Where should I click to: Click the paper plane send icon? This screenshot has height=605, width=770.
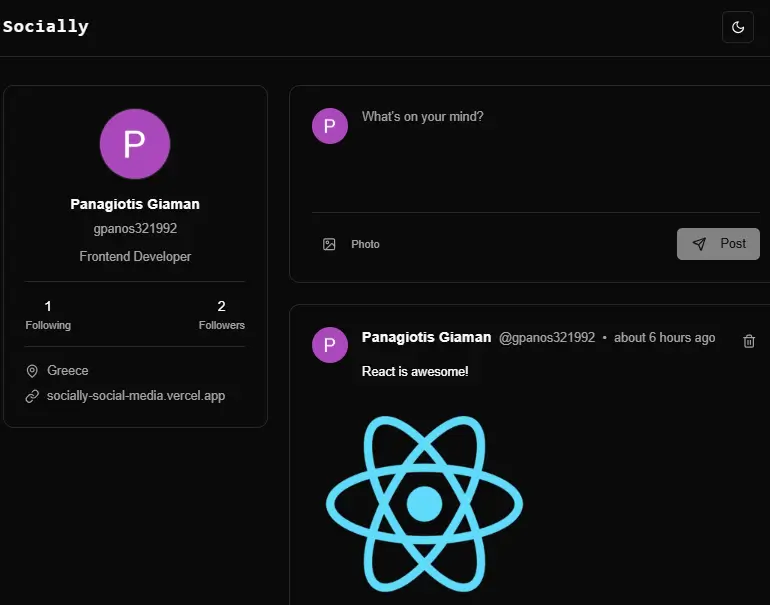(x=699, y=244)
